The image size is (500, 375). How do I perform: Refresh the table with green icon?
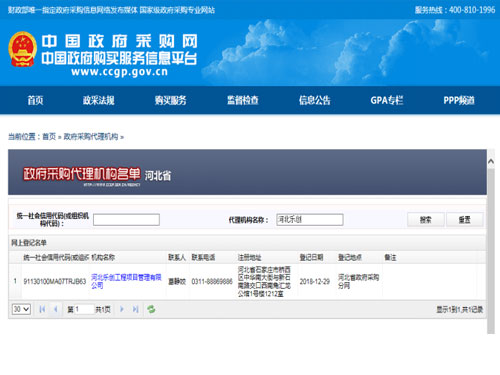click(x=151, y=309)
